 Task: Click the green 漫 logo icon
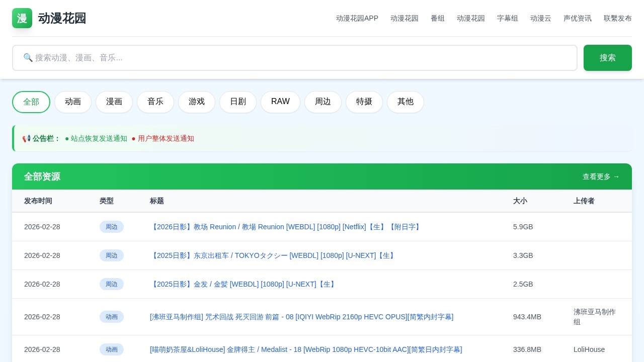[x=22, y=18]
